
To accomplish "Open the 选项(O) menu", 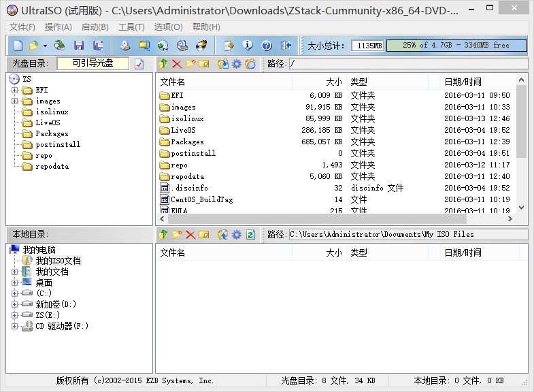I will [x=168, y=27].
